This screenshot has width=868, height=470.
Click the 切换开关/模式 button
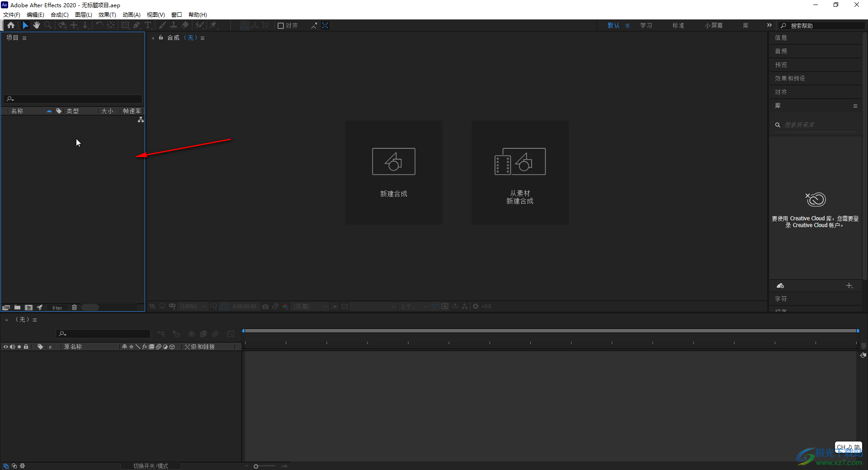(x=151, y=466)
